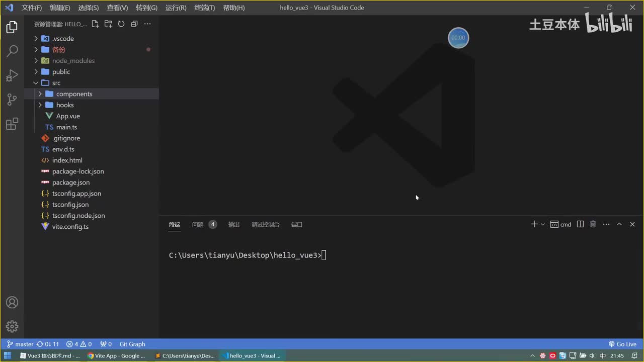This screenshot has height=362, width=644.
Task: Click the Chinese input method indicator
Action: click(x=603, y=356)
